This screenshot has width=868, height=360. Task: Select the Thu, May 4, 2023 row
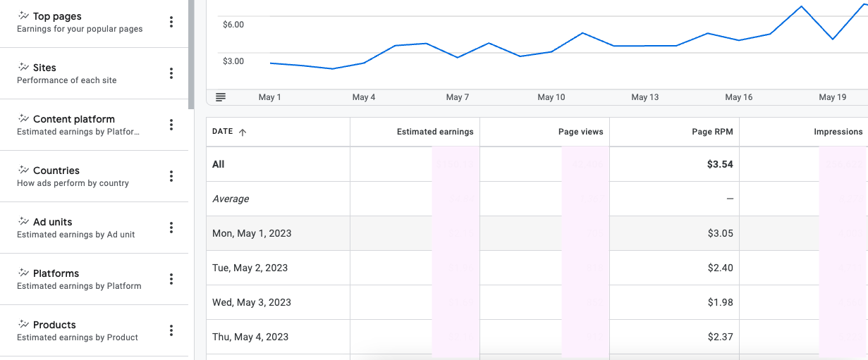(x=537, y=337)
